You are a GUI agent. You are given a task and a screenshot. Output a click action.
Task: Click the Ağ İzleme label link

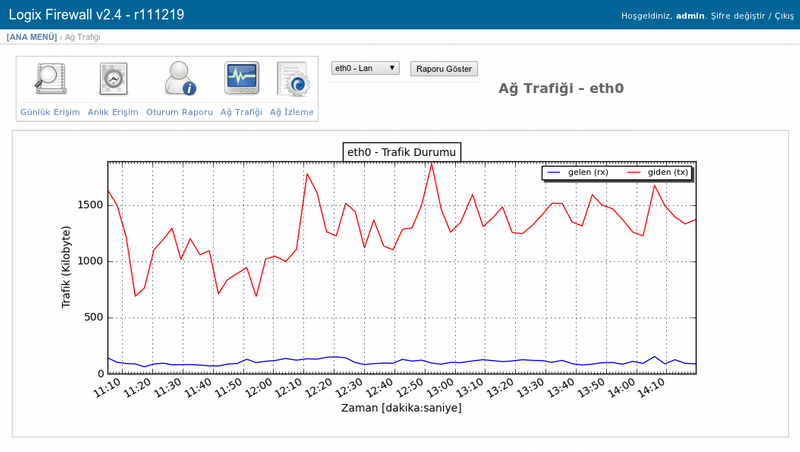[x=292, y=112]
